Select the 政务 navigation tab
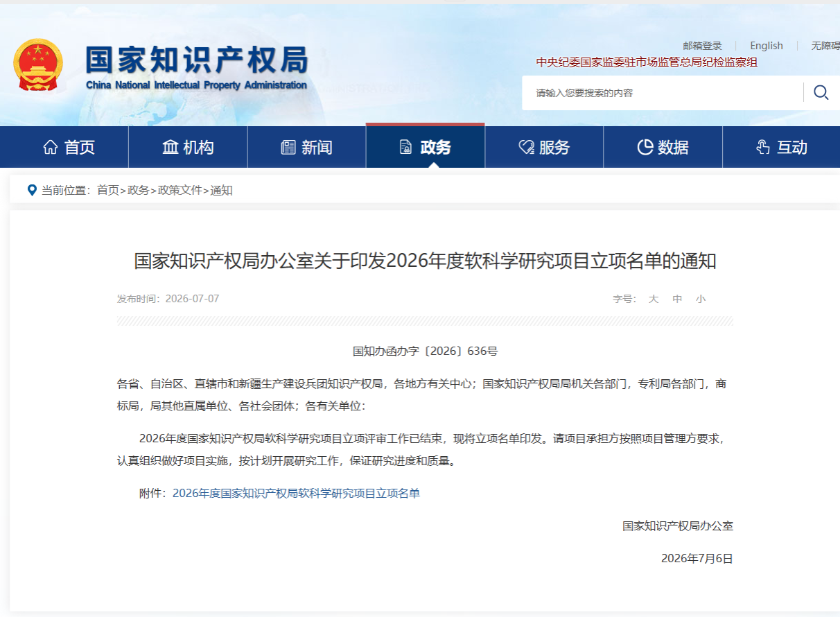The image size is (840, 617). coord(426,147)
